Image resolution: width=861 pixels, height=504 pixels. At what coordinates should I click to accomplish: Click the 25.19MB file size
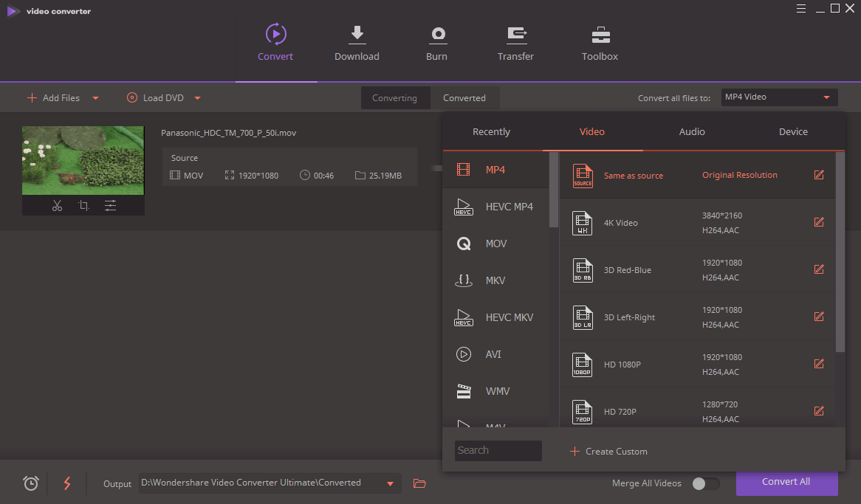coord(385,176)
